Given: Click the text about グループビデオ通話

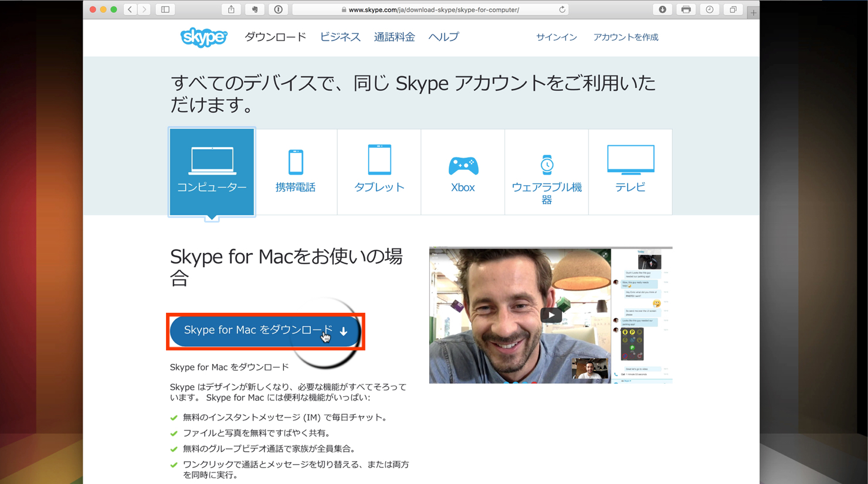Looking at the screenshot, I should coord(269,449).
